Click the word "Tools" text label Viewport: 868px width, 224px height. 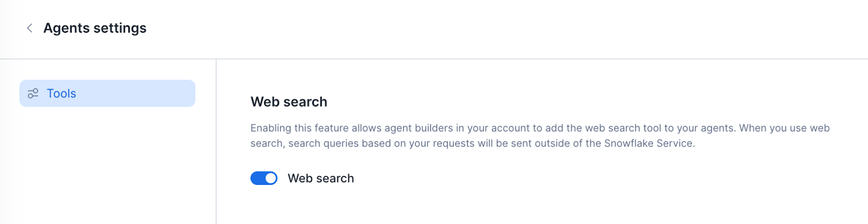click(x=61, y=94)
